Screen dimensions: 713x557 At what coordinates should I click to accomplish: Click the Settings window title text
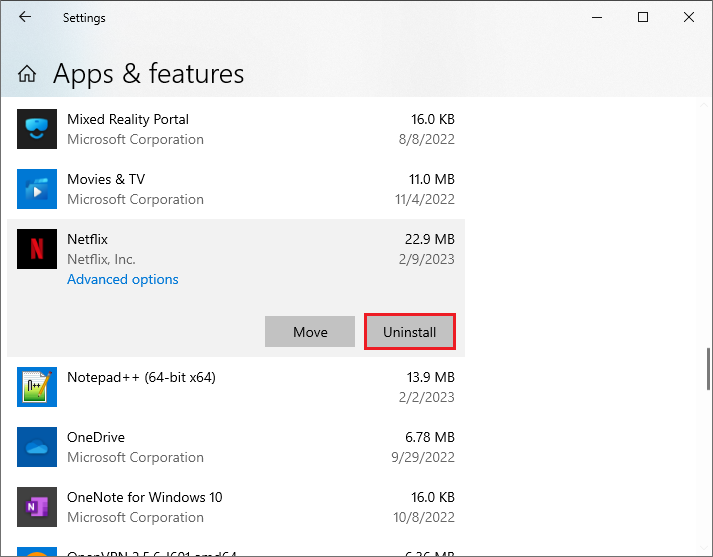84,18
